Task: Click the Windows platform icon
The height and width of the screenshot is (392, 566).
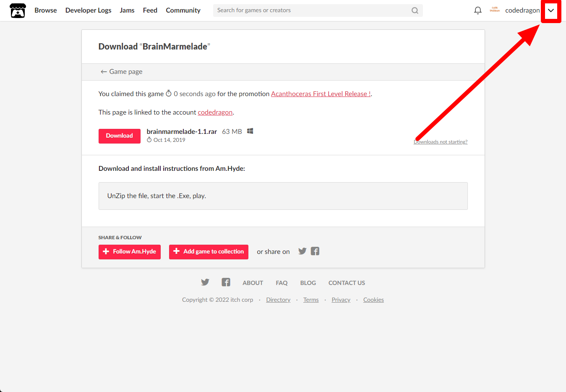Action: point(250,131)
